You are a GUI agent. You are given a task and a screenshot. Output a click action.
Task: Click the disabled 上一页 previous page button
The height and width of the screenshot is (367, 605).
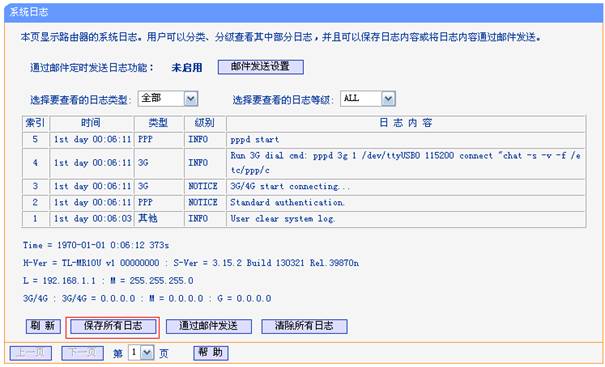[x=30, y=353]
